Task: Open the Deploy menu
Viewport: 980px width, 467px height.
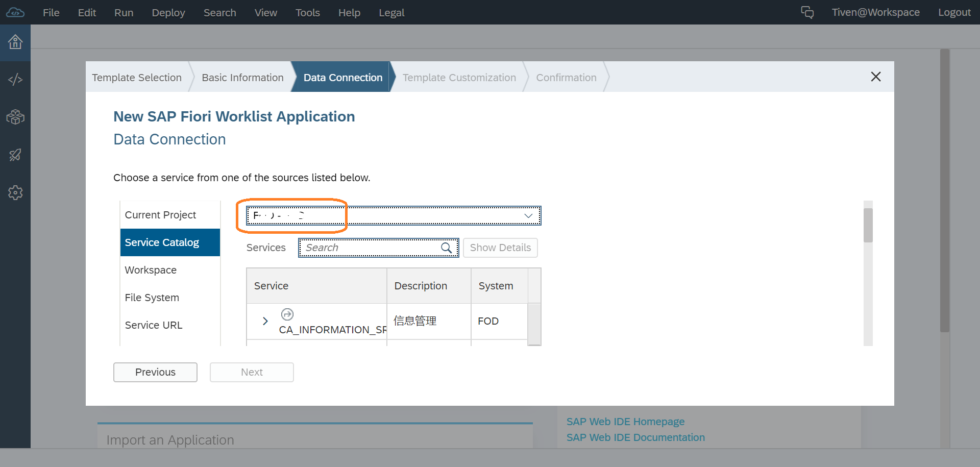Action: 168,13
